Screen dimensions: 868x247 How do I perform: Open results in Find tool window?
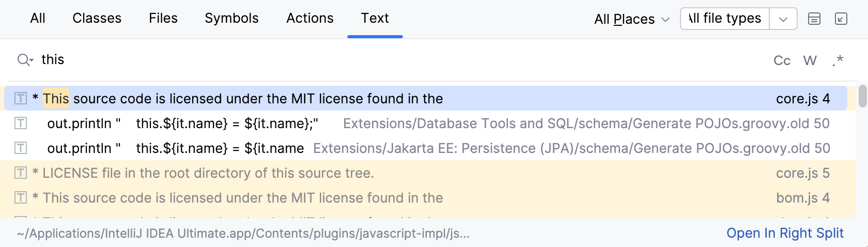(x=841, y=19)
